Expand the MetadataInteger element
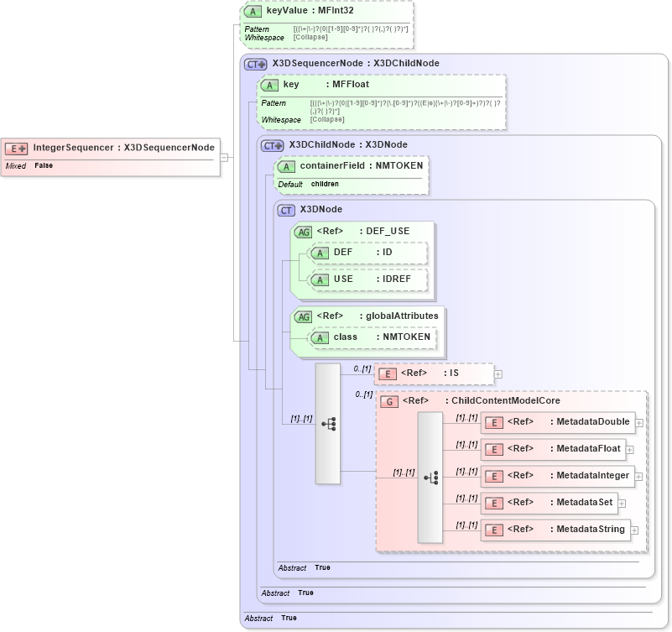This screenshot has width=672, height=632. [638, 477]
